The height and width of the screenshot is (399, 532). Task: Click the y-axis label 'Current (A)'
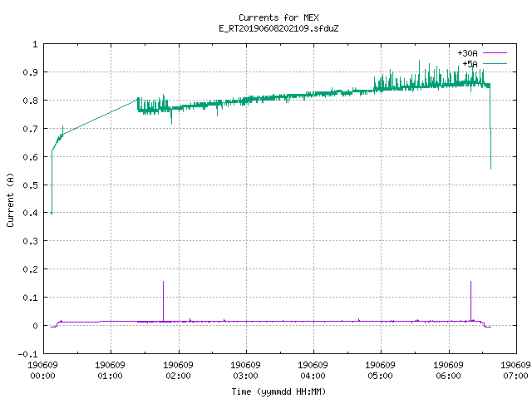(x=10, y=199)
